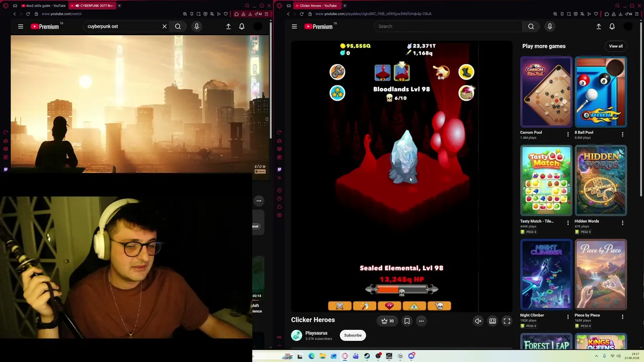
Task: Start voice search in the Clicker Heroes window
Action: coord(550,26)
